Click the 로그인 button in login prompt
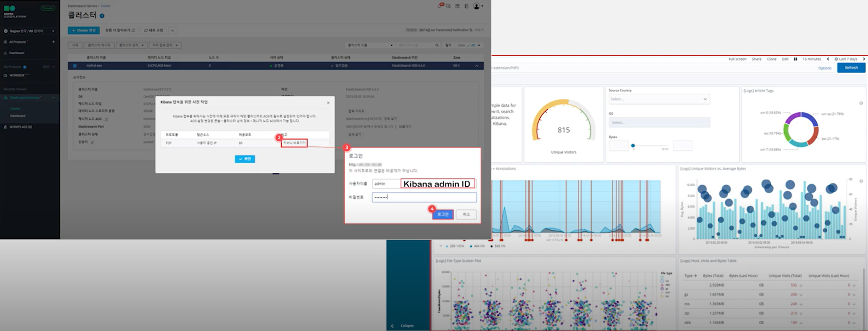Image resolution: width=868 pixels, height=331 pixels. (443, 214)
